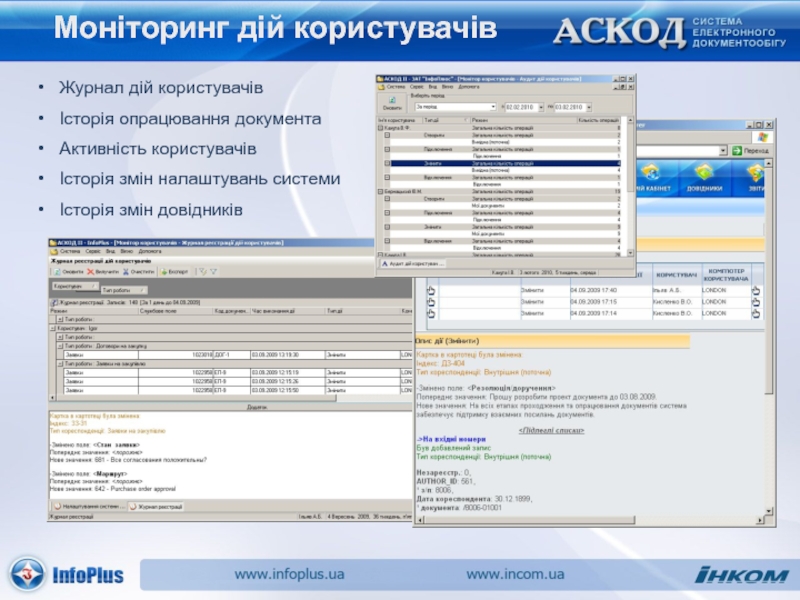800x600 pixels.
Task: Click the red X Вилучити toolbar icon
Action: click(x=91, y=272)
